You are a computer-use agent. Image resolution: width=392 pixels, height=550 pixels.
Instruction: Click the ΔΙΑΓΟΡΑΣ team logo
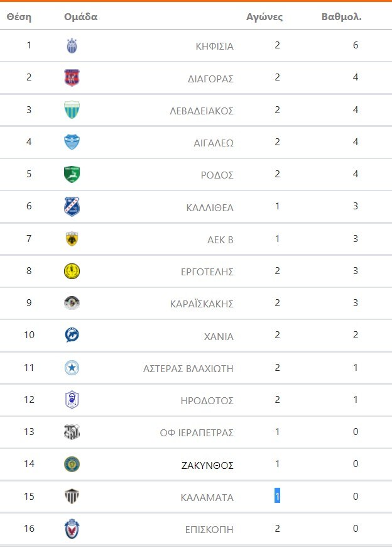tap(72, 78)
